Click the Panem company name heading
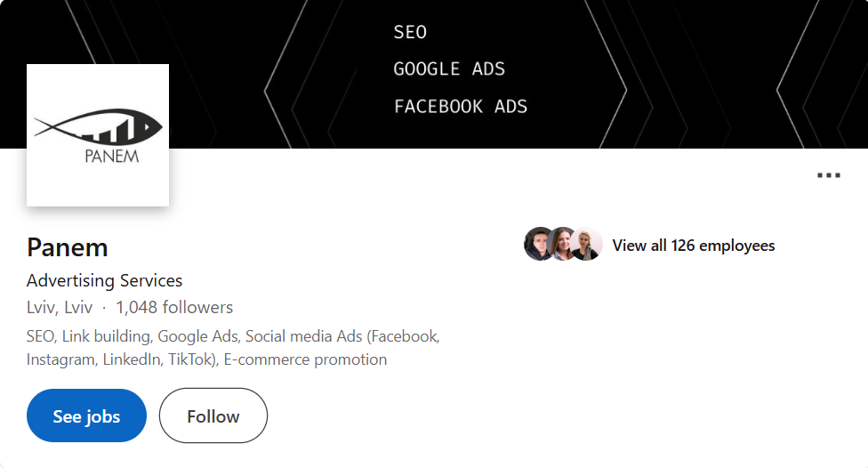This screenshot has width=868, height=468. click(68, 246)
